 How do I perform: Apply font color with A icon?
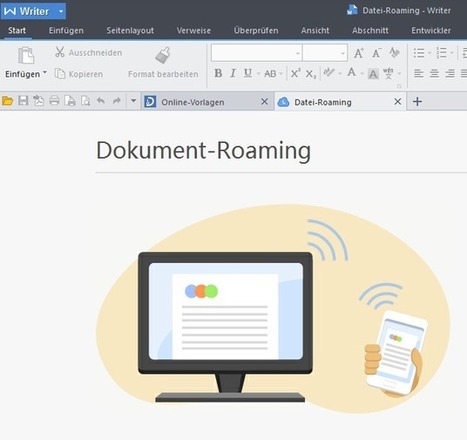pyautogui.click(x=351, y=72)
